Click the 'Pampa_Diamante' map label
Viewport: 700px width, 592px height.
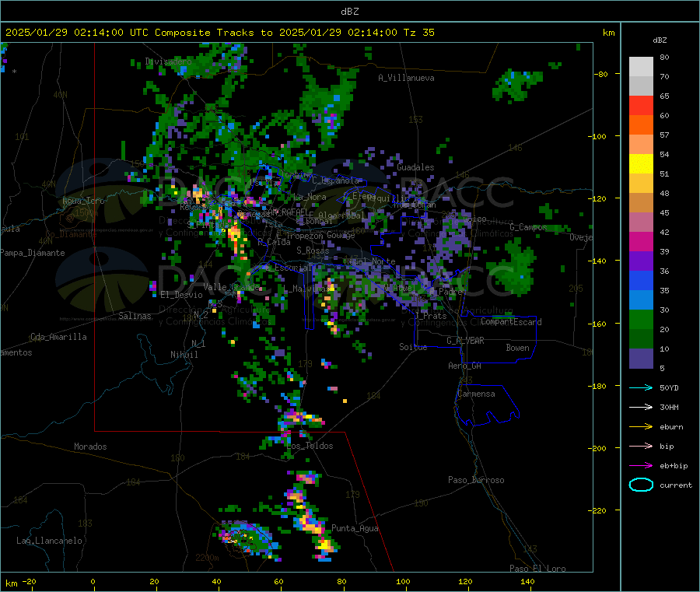coord(32,253)
